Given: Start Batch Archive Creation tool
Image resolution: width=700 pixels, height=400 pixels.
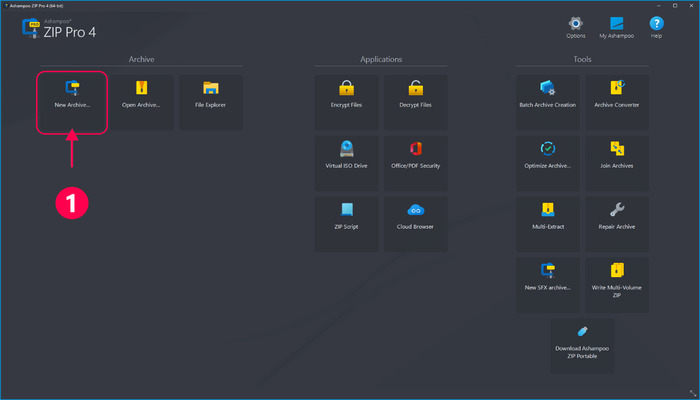Looking at the screenshot, I should click(x=548, y=102).
